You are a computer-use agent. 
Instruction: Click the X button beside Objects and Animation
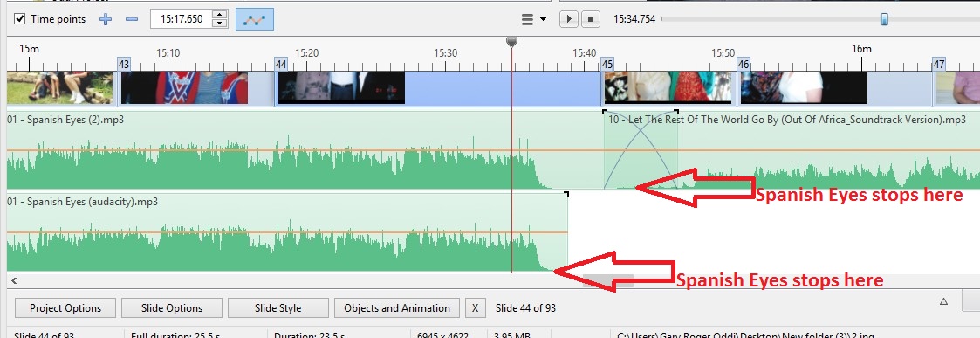tap(475, 308)
